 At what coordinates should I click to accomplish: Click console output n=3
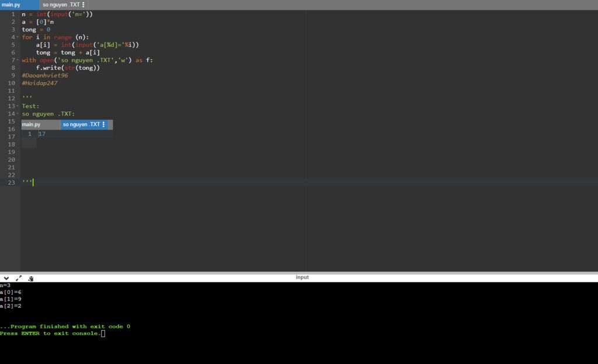(x=5, y=285)
